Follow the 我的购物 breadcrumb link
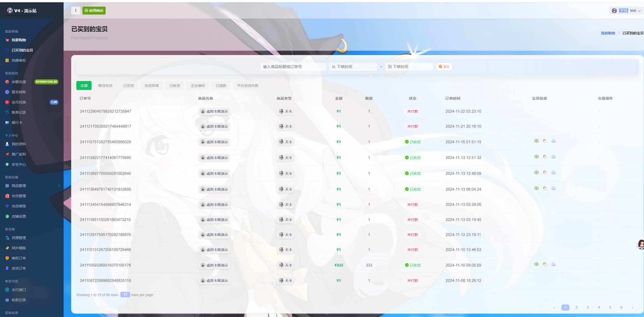Viewport: 644px width, 317px height. [x=608, y=33]
